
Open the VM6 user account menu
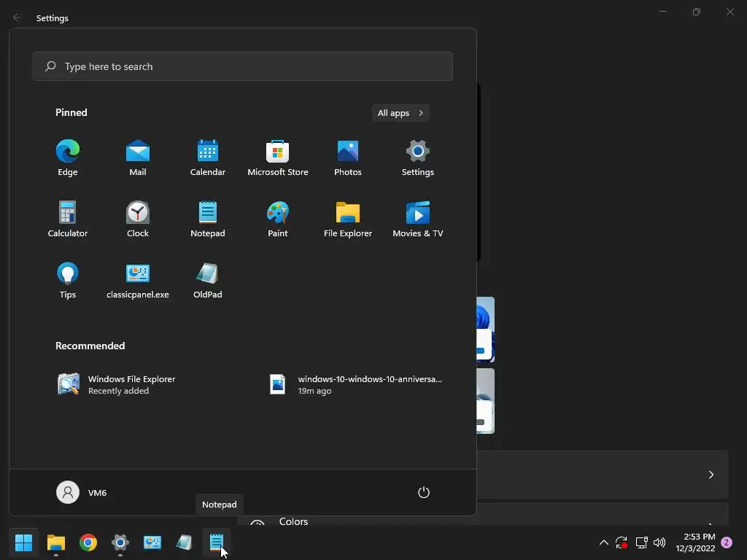tap(82, 492)
